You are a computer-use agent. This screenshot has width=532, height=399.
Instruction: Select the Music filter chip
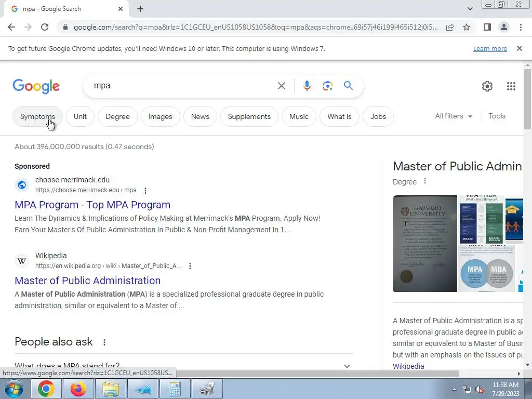299,116
